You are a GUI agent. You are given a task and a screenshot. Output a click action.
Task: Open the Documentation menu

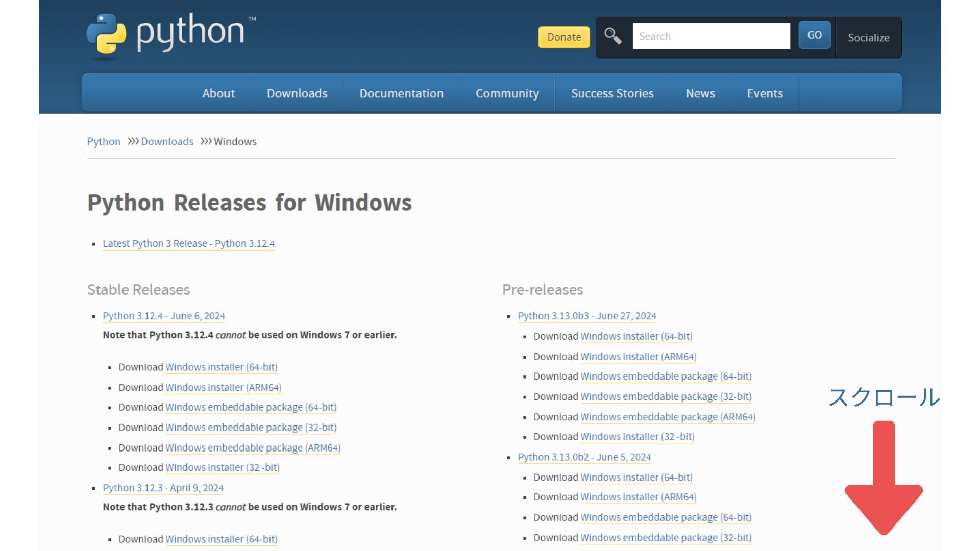coord(402,93)
